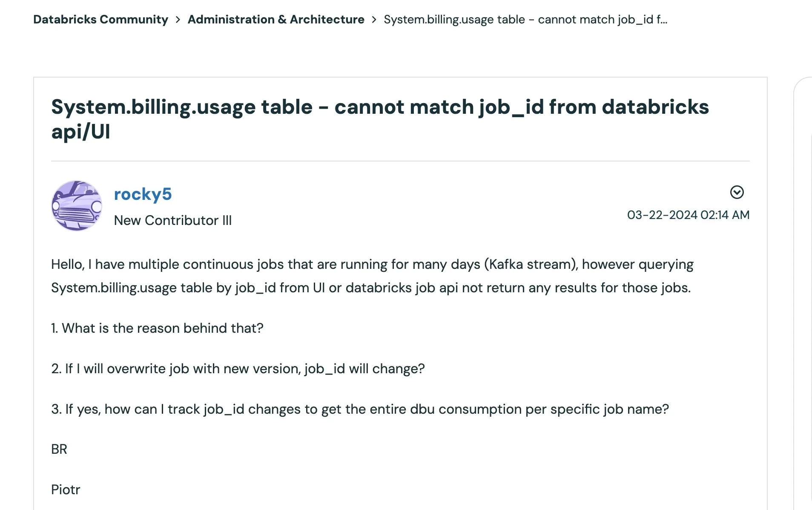
Task: Click the post title heading
Action: 380,119
